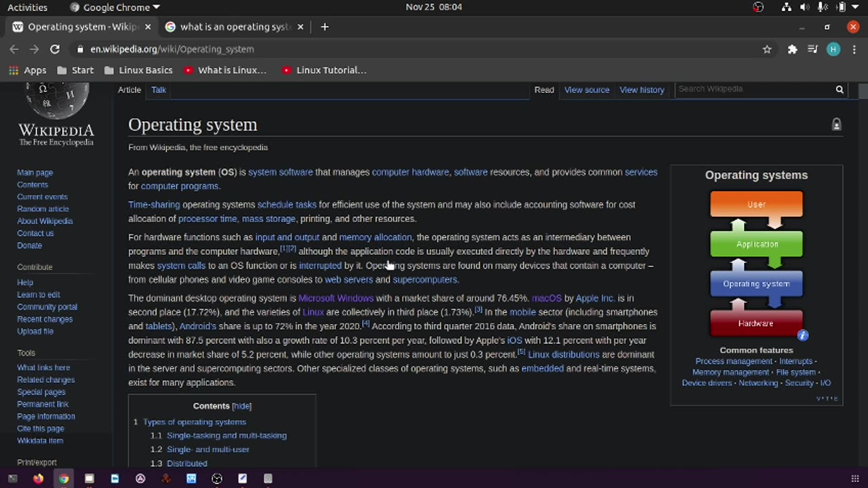
Task: Click the volume speaker icon in top bar
Action: tap(805, 7)
